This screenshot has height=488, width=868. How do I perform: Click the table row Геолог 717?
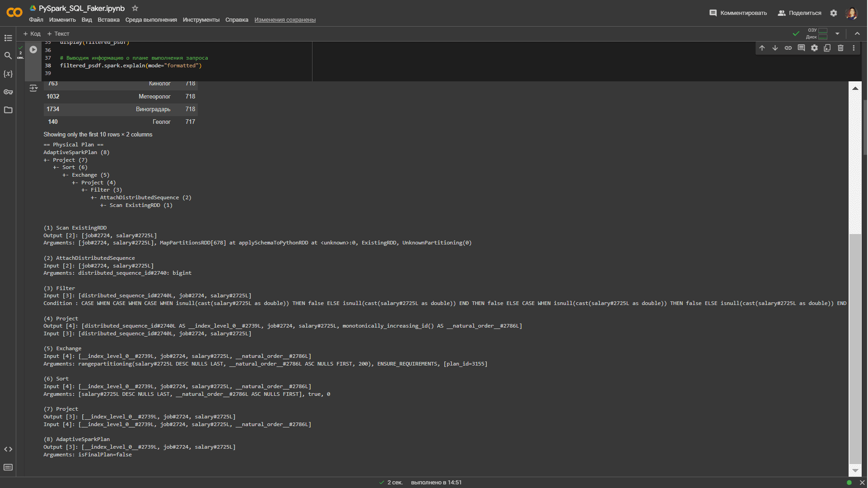[x=121, y=122]
